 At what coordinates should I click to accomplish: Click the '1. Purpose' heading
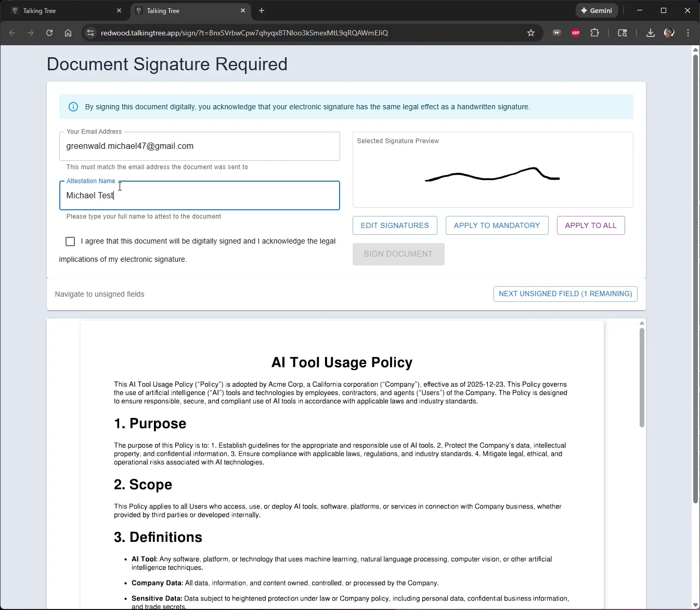pyautogui.click(x=150, y=424)
